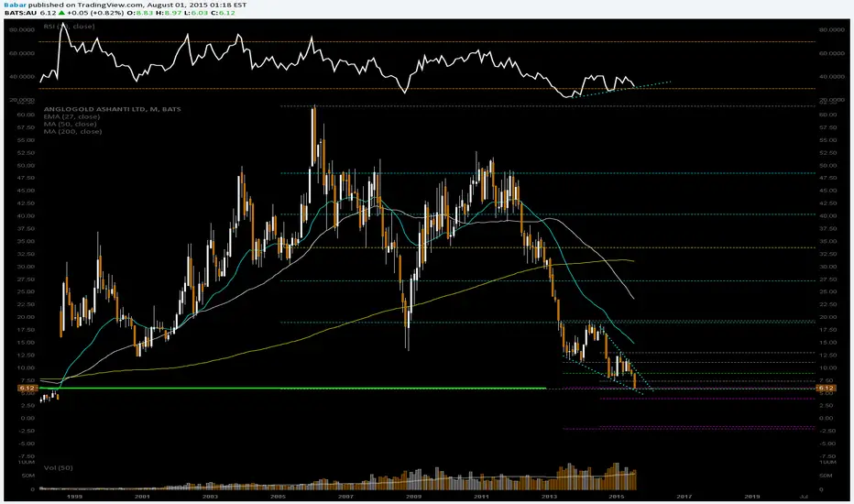Click 60.00 on the right price axis
Image resolution: width=854 pixels, height=504 pixels.
[x=827, y=115]
